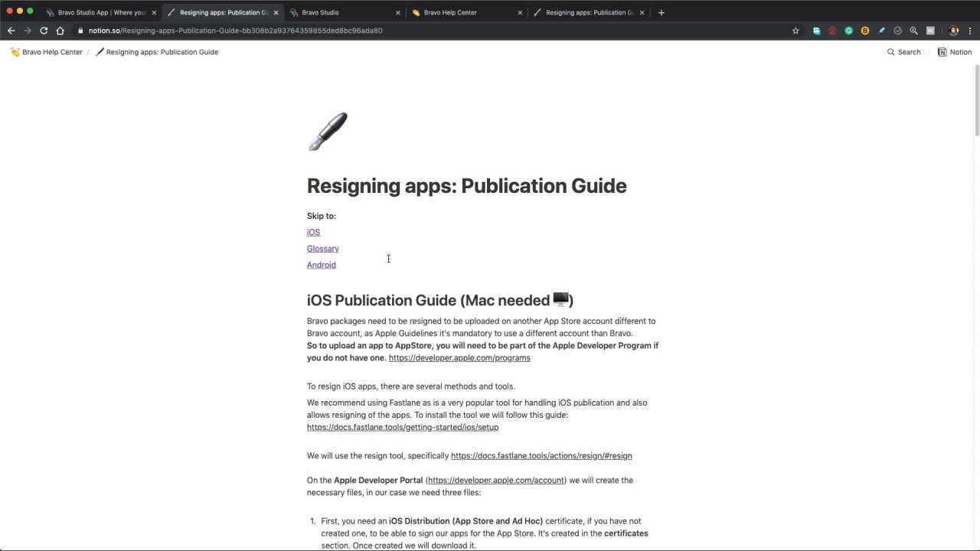Open the Notion page Search

(904, 52)
